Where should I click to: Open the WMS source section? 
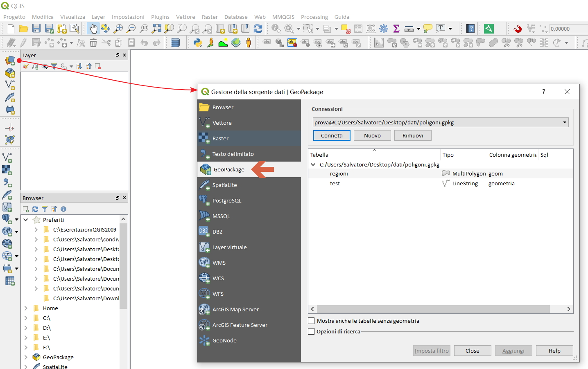pyautogui.click(x=219, y=263)
